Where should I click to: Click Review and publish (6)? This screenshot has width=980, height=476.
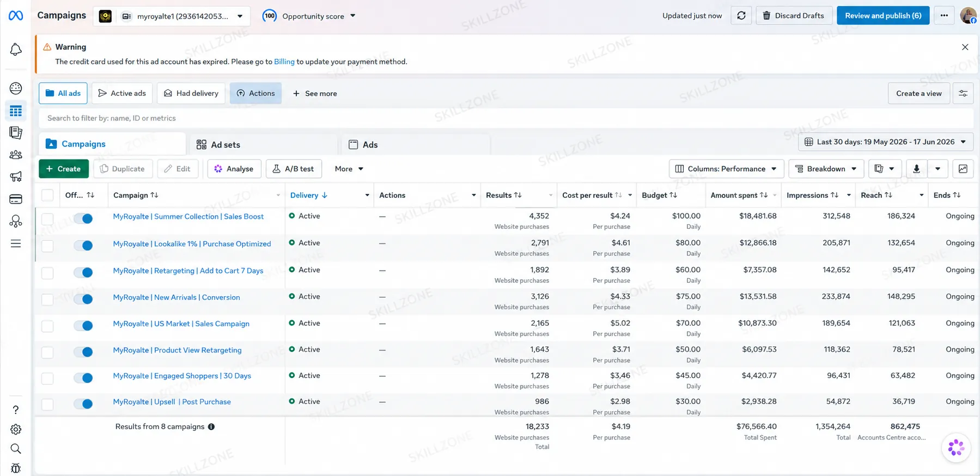pos(883,16)
